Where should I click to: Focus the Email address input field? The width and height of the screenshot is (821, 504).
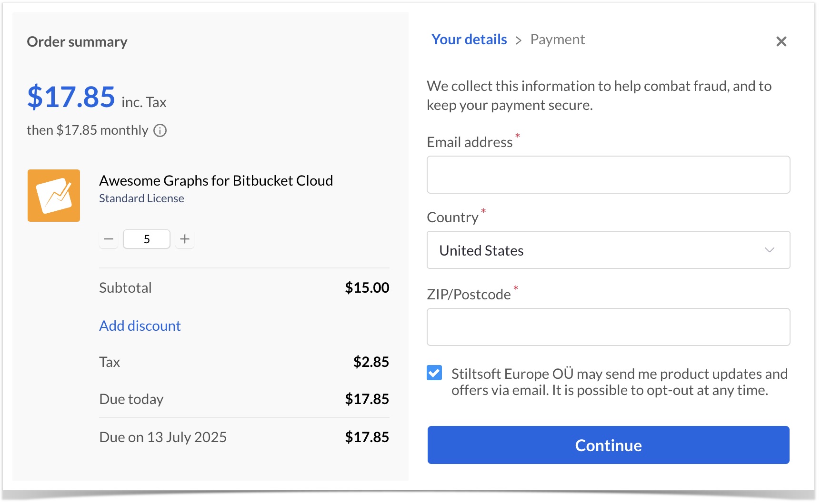608,175
